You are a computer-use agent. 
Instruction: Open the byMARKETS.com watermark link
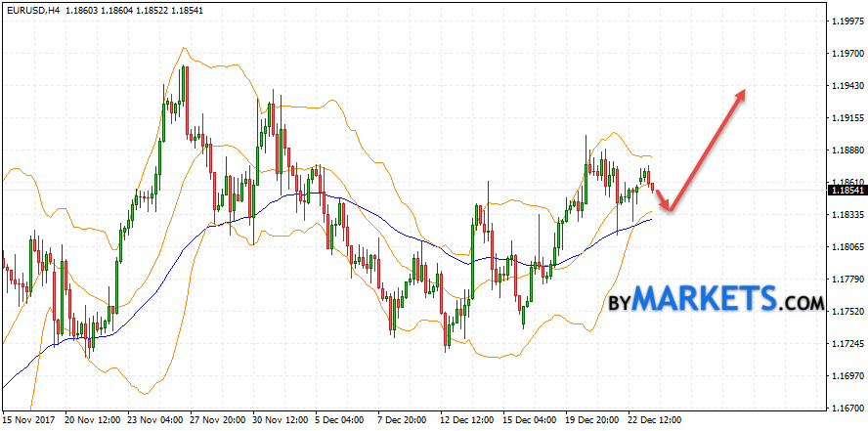point(716,298)
